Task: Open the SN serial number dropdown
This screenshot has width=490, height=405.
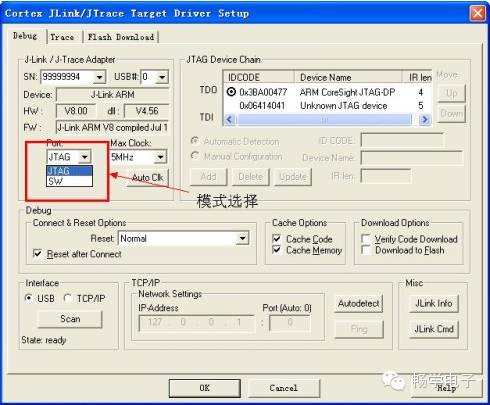Action: click(99, 77)
